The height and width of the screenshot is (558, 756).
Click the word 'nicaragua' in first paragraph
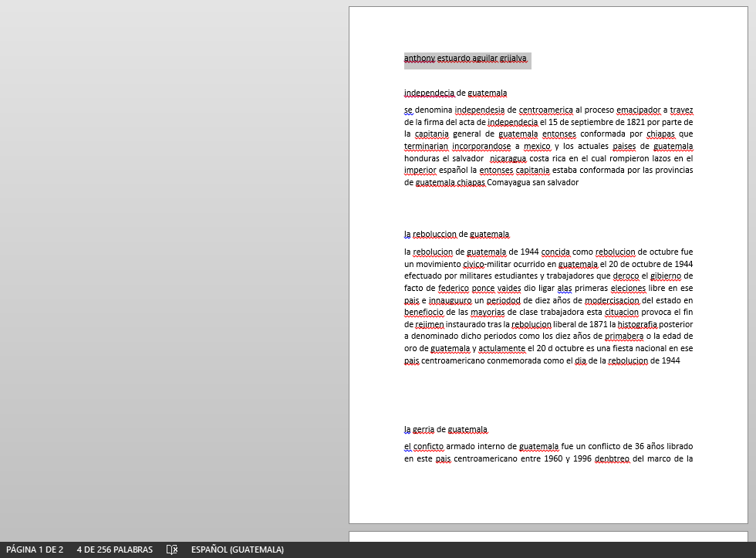click(x=508, y=159)
